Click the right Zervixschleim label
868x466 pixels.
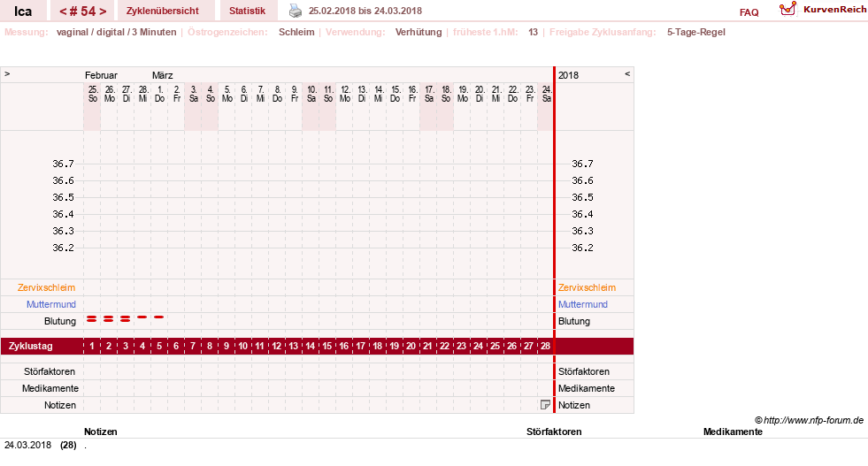587,287
